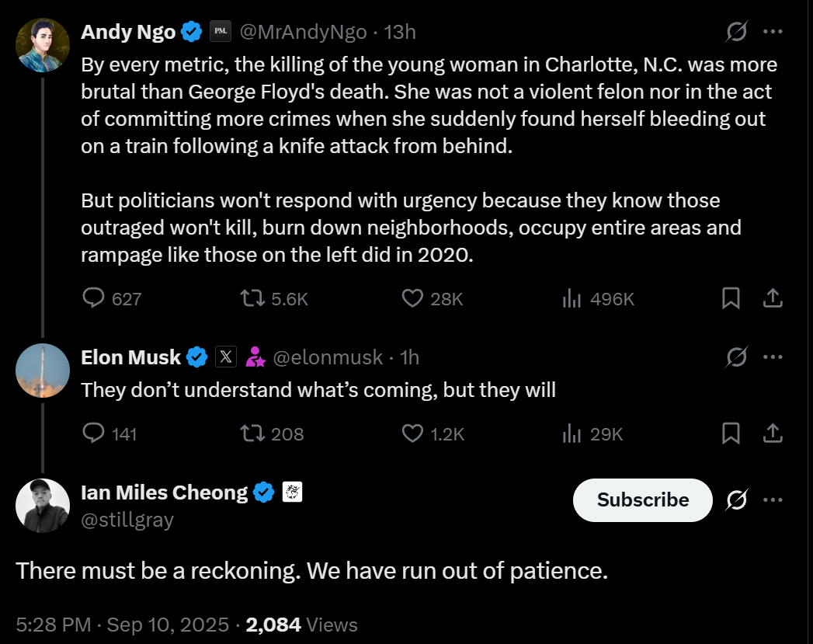This screenshot has height=644, width=813.
Task: Subscribe to Ian Miles Cheong
Action: 642,500
